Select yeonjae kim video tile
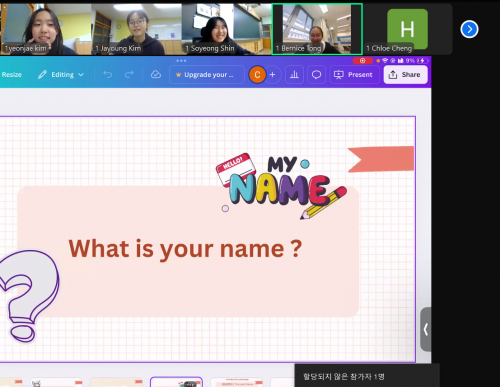500x387 pixels. click(x=46, y=29)
